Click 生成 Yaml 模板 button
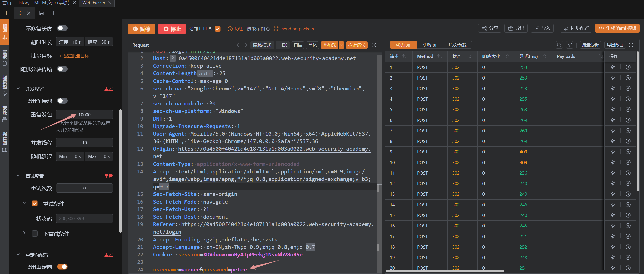 [x=617, y=28]
